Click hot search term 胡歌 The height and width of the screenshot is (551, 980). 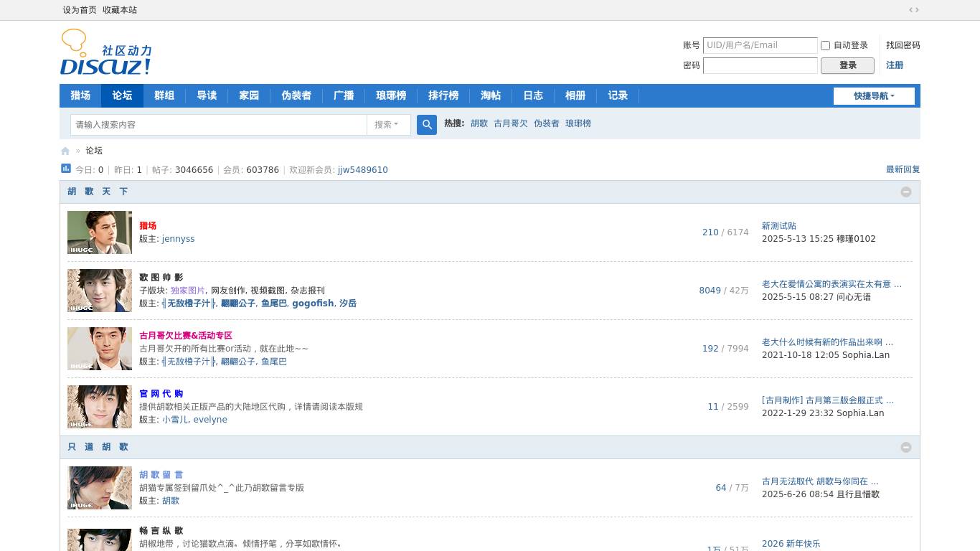(x=479, y=123)
